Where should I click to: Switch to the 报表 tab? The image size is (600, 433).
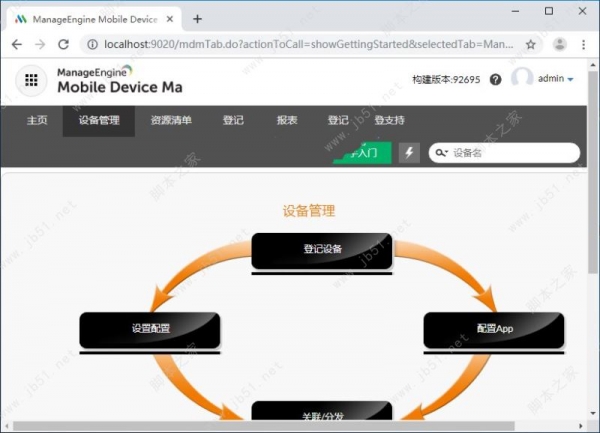(x=287, y=120)
